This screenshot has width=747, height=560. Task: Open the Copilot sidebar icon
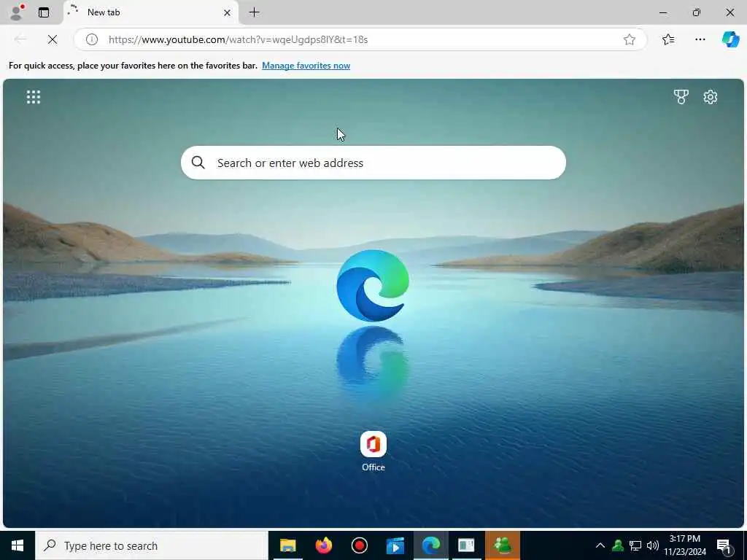point(730,39)
